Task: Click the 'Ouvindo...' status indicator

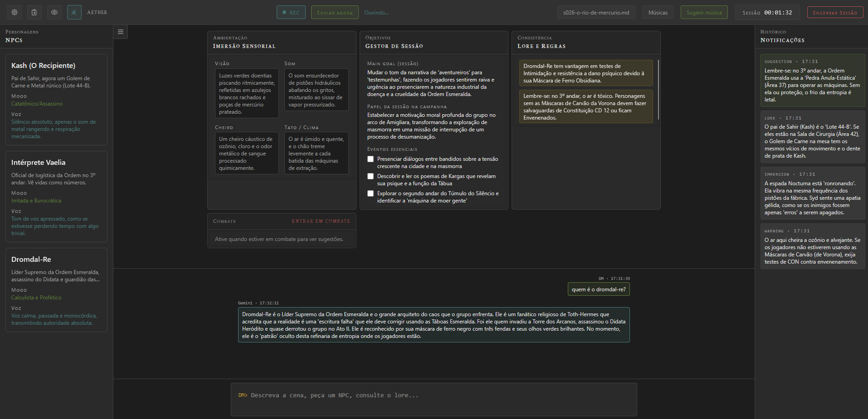Action: tap(376, 12)
